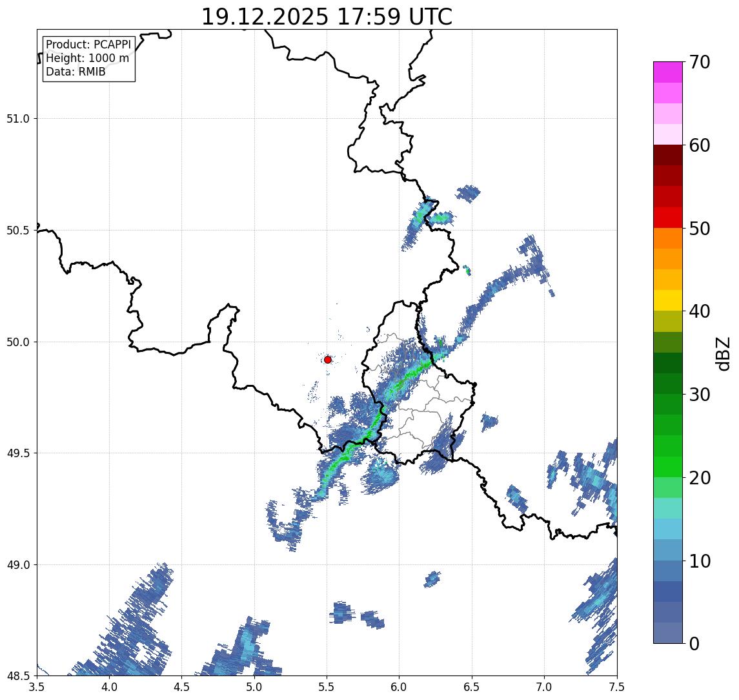
Task: Click the longitude axis label 6.5
Action: [472, 687]
